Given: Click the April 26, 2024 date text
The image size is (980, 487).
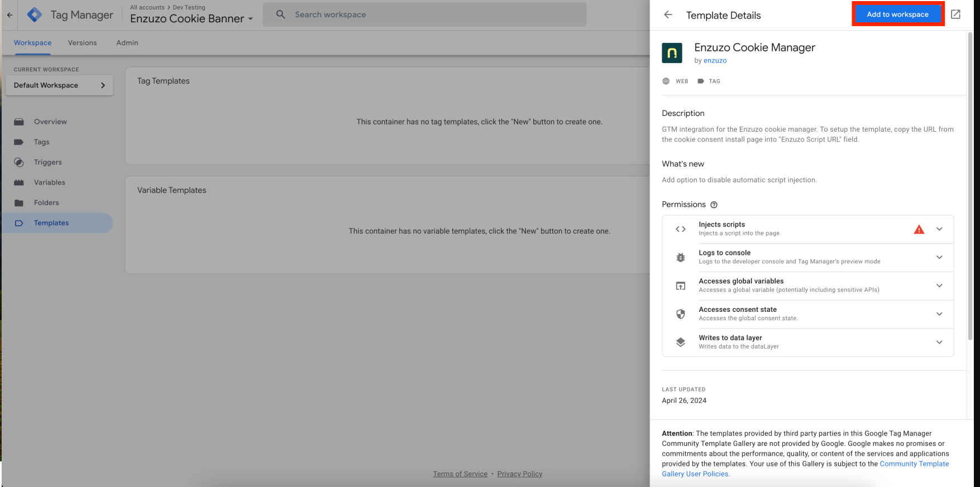Looking at the screenshot, I should point(684,401).
